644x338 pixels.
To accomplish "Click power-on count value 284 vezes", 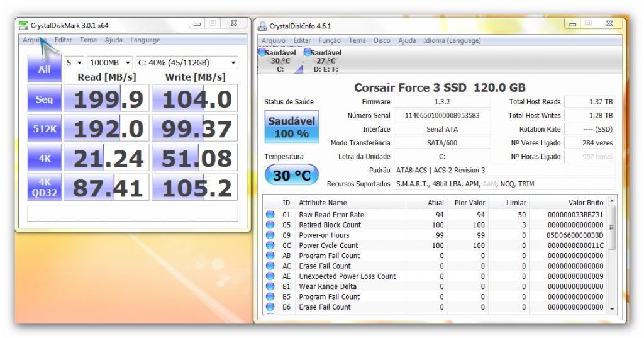I will pyautogui.click(x=590, y=143).
